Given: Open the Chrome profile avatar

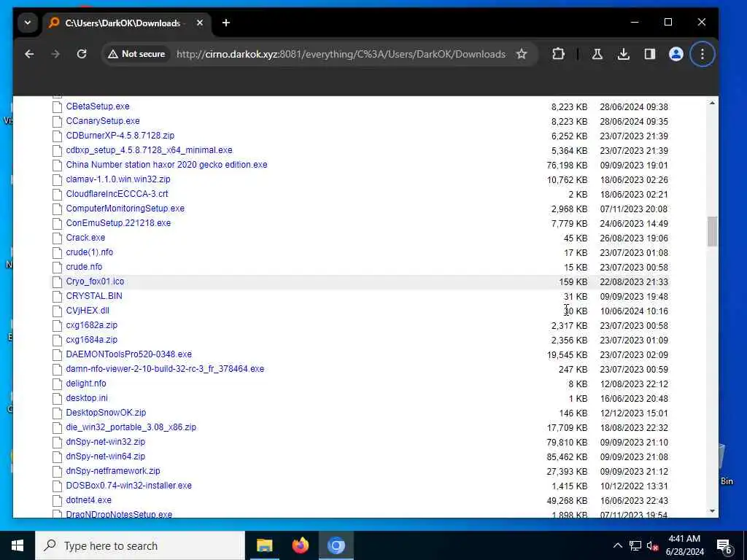Looking at the screenshot, I should coord(676,54).
